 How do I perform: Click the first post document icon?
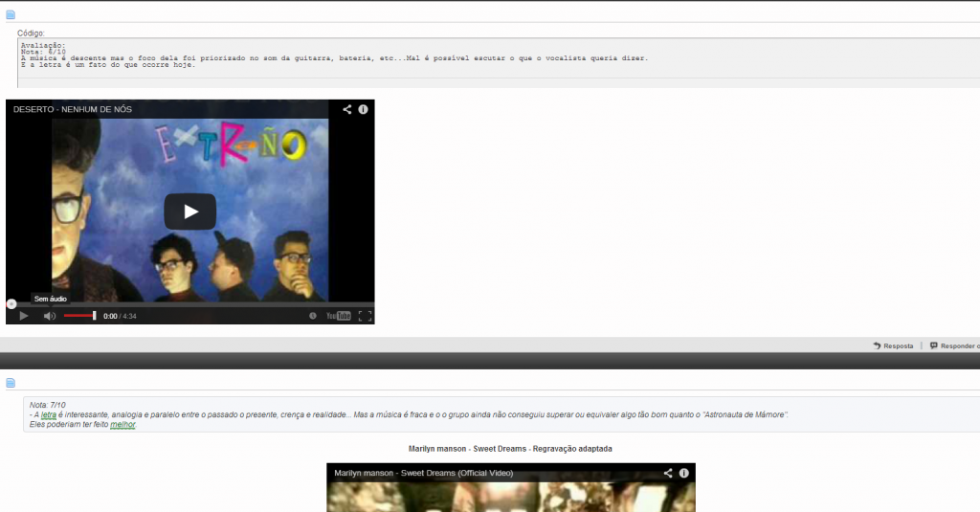pos(11,14)
